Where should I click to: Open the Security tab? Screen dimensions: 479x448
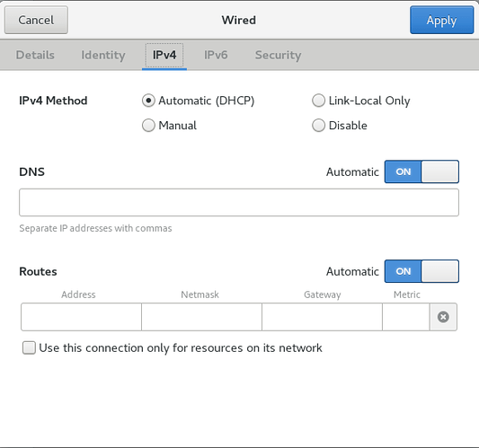[x=278, y=56]
